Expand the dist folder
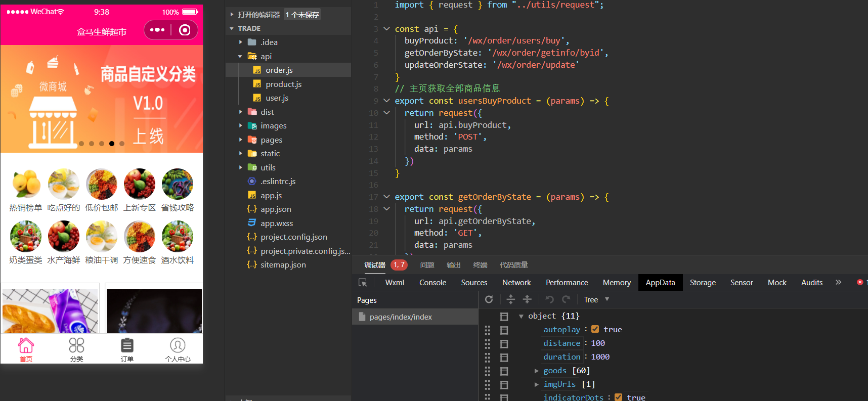Image resolution: width=868 pixels, height=401 pixels. tap(240, 112)
